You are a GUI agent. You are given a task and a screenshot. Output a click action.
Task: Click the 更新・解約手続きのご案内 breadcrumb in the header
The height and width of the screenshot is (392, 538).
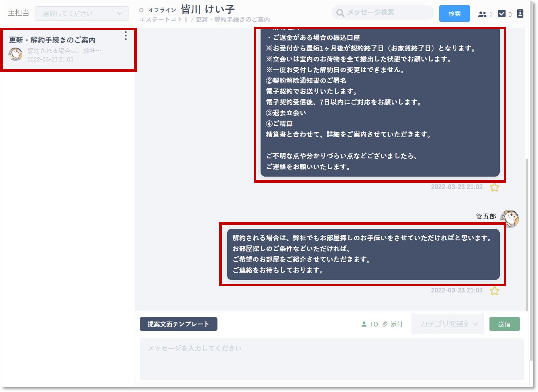pos(233,20)
